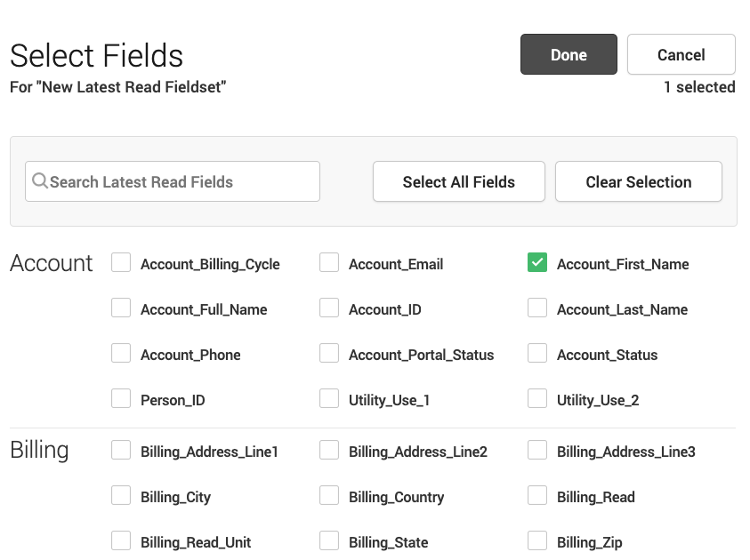Toggle the Account_Portal_Status checkbox

tap(329, 354)
